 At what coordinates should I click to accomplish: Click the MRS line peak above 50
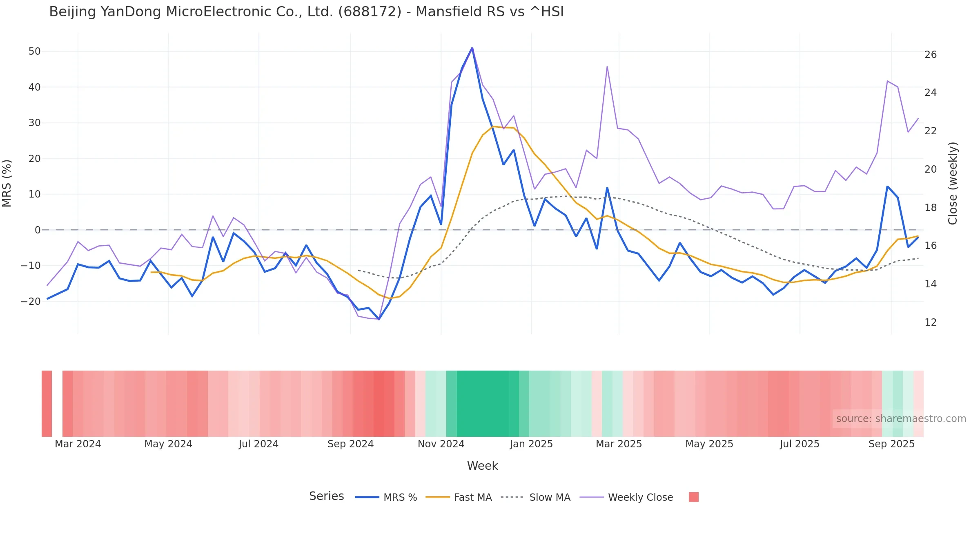472,48
